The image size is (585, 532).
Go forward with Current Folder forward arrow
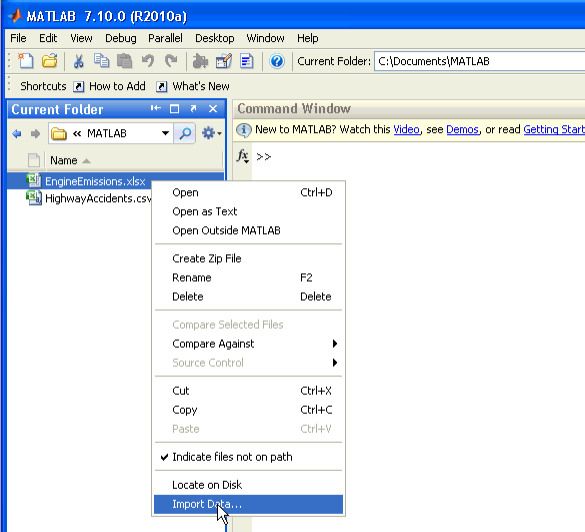pos(35,134)
